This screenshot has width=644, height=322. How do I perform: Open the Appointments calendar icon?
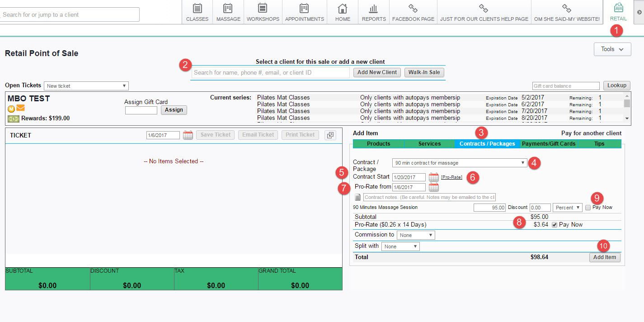[x=304, y=9]
